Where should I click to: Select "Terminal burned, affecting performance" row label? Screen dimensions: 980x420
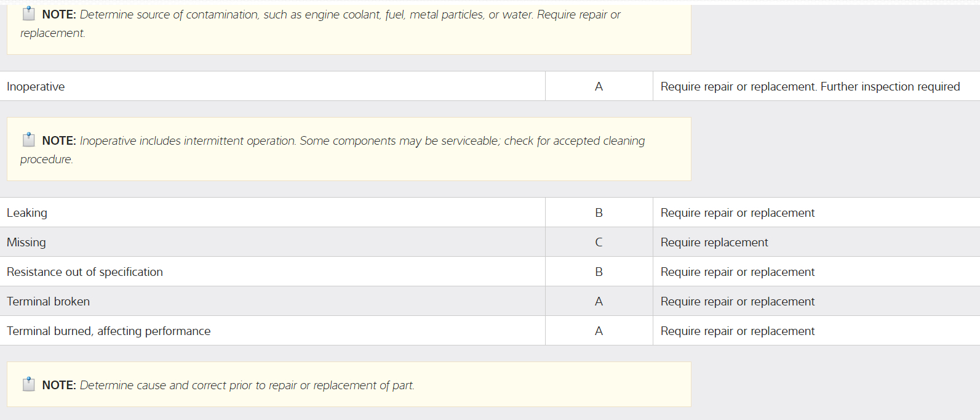[109, 331]
